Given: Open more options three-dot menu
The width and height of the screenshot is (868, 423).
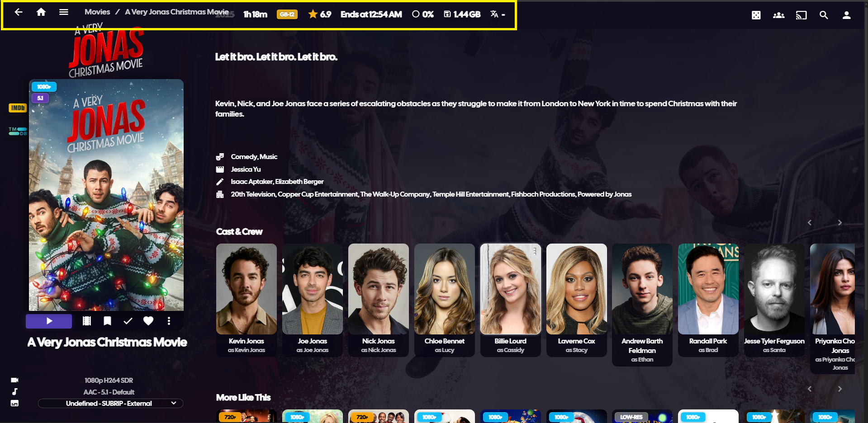Looking at the screenshot, I should (x=169, y=321).
